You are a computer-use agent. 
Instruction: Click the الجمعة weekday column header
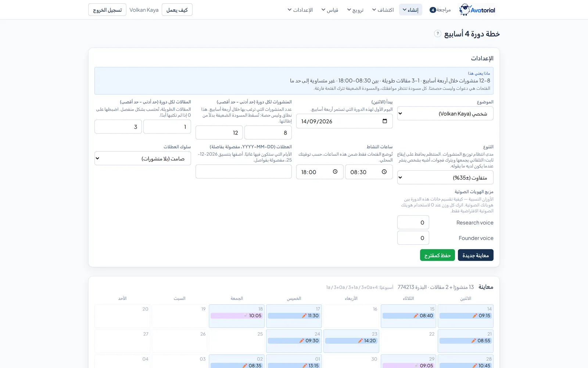(237, 298)
